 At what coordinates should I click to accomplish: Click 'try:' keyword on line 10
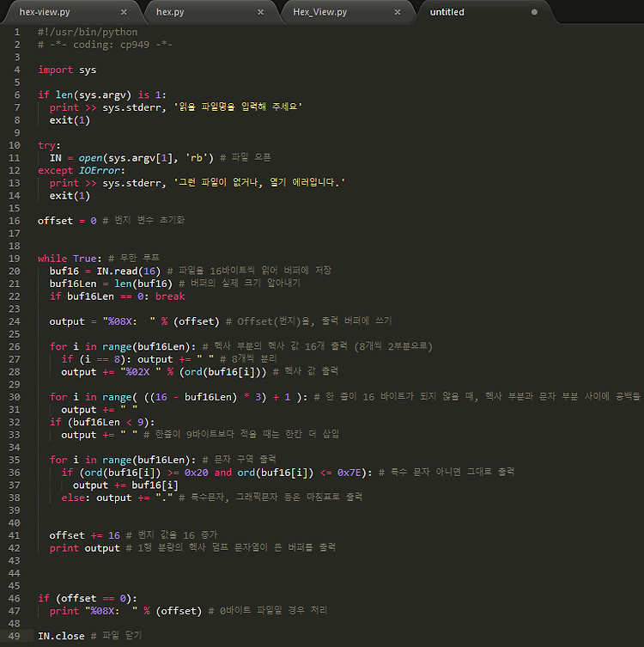[49, 145]
